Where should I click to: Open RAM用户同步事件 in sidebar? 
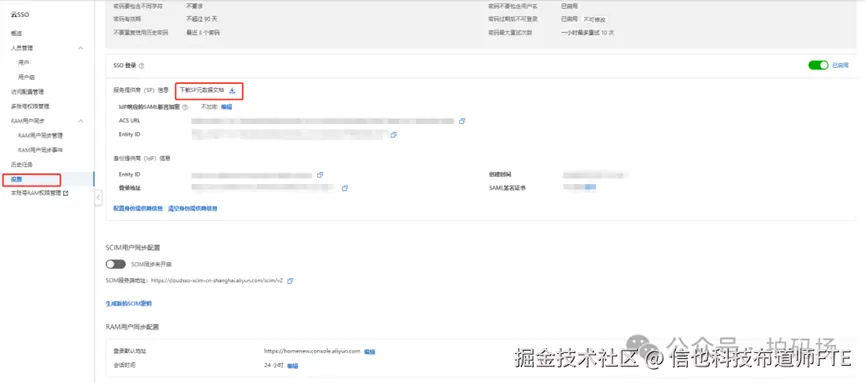click(40, 150)
